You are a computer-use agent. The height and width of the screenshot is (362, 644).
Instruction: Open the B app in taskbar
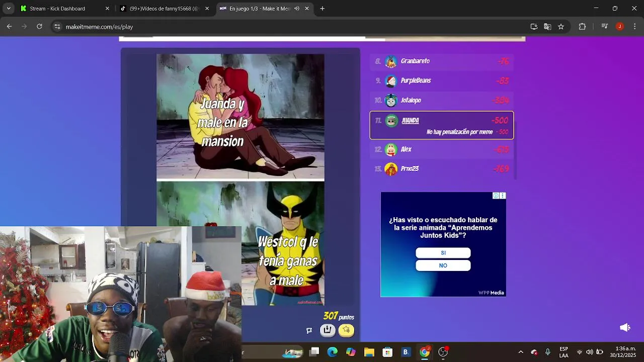tap(406, 352)
